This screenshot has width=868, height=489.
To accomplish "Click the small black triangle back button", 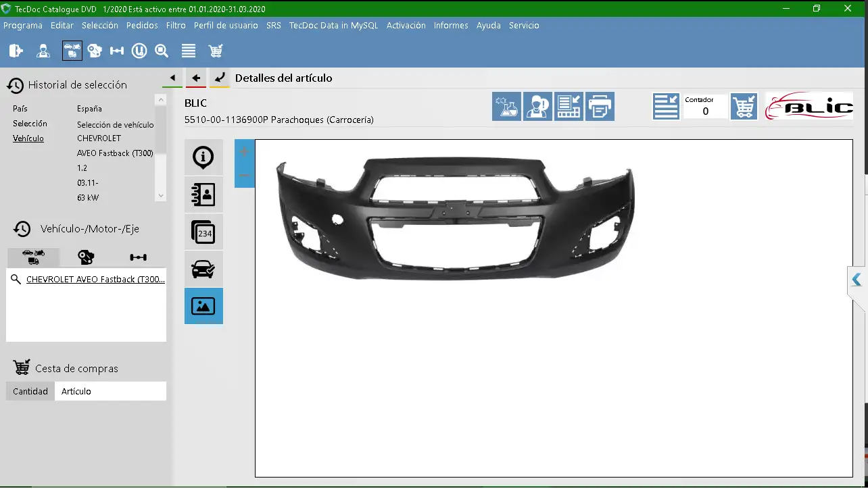I will 172,78.
